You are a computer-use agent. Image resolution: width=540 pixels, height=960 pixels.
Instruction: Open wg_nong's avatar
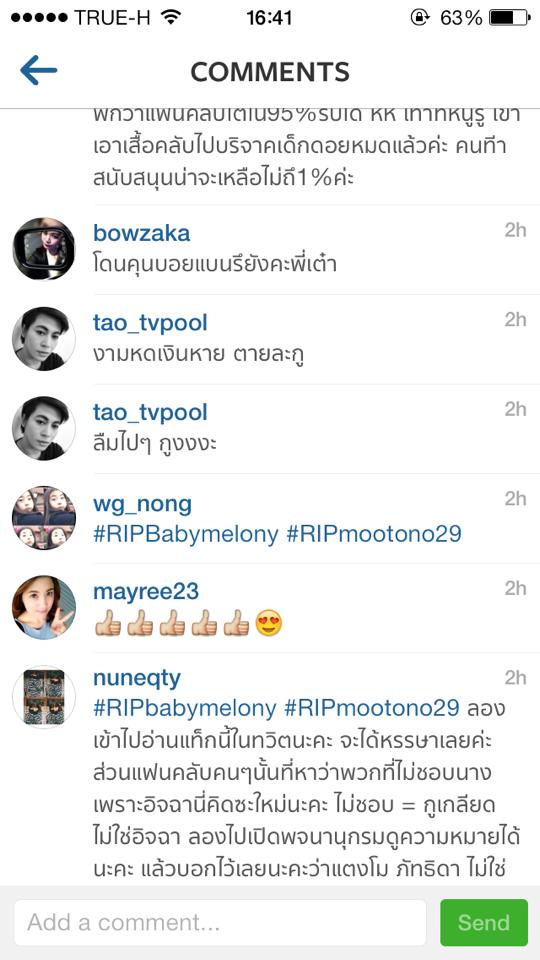[x=43, y=518]
